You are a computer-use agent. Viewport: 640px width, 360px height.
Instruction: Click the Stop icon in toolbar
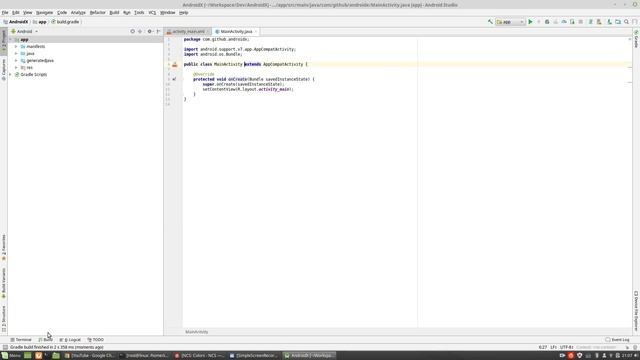[x=580, y=22]
